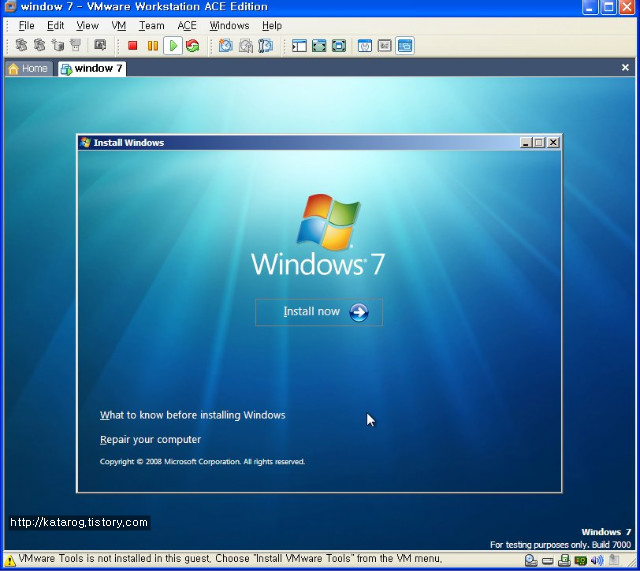Screen dimensions: 640x571
Task: Open the Help menu
Action: 272,26
